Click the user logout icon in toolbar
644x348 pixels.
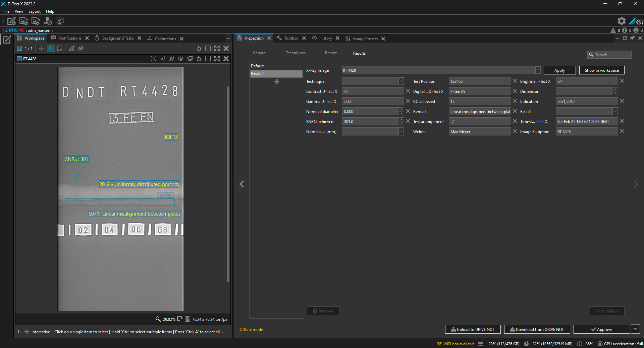48,21
